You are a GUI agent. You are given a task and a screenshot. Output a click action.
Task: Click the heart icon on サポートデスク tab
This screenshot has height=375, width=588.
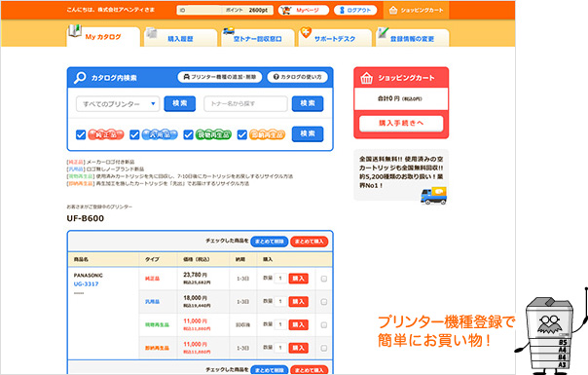(x=306, y=32)
